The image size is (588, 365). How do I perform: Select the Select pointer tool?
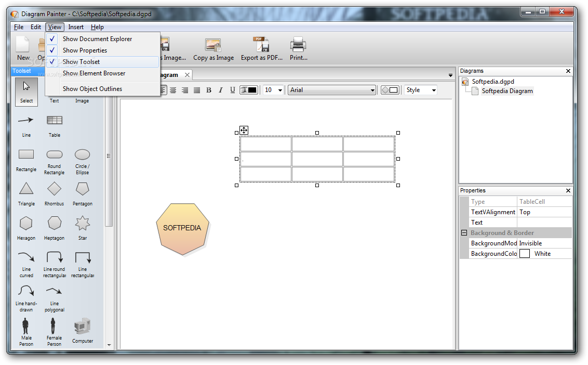point(26,92)
